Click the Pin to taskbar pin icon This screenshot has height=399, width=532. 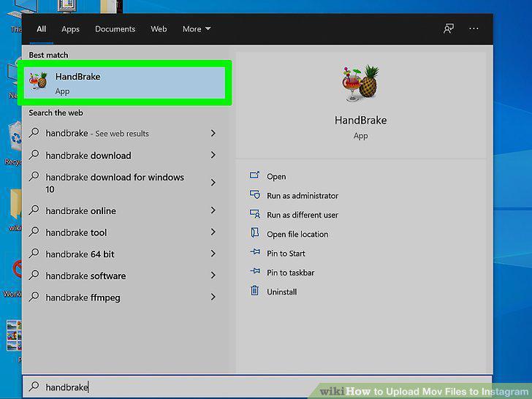(x=255, y=270)
